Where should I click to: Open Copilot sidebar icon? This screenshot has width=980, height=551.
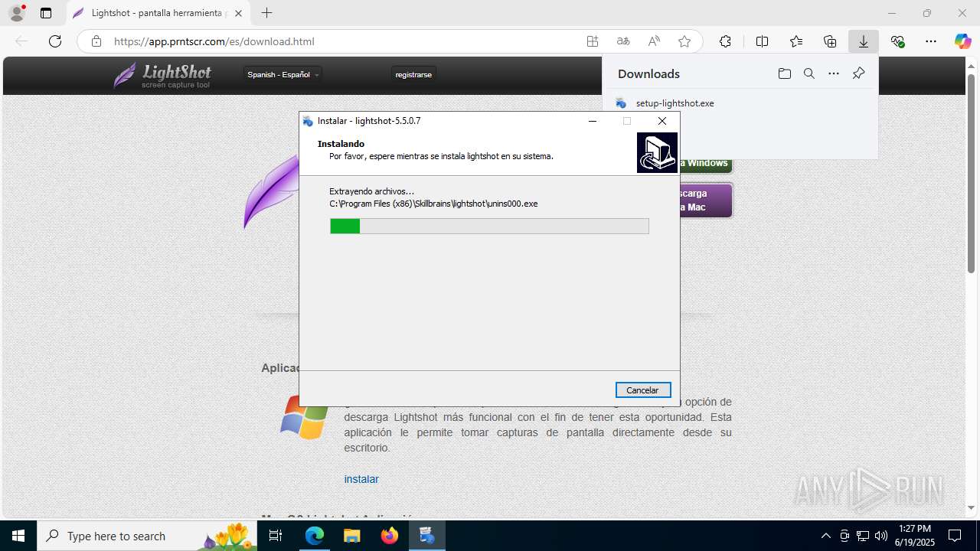(962, 41)
